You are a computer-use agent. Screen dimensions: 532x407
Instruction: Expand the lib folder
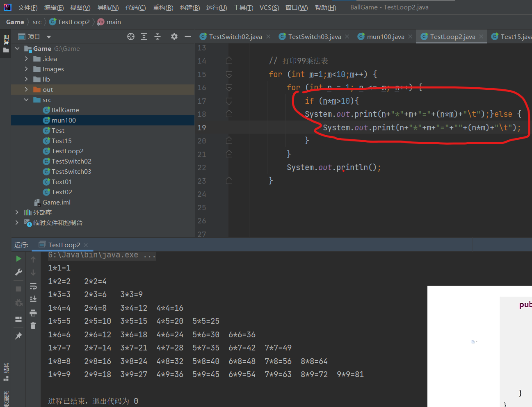[26, 79]
